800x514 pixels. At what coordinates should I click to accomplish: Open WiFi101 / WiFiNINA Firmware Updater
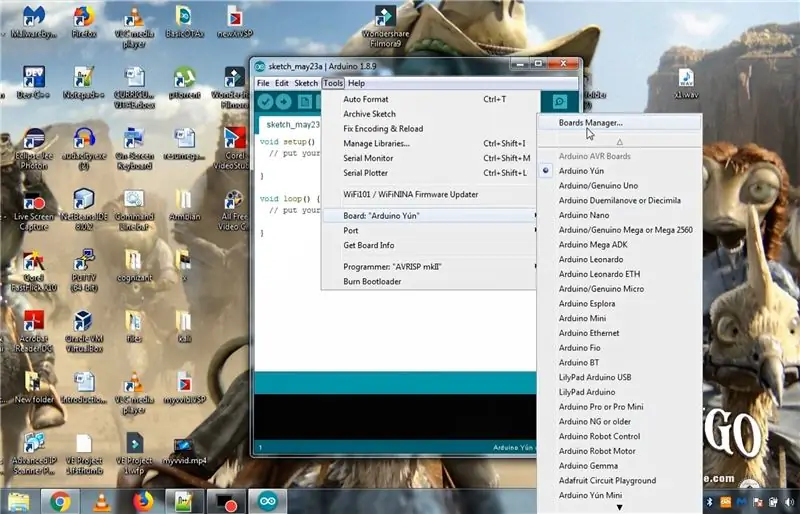coord(430,194)
